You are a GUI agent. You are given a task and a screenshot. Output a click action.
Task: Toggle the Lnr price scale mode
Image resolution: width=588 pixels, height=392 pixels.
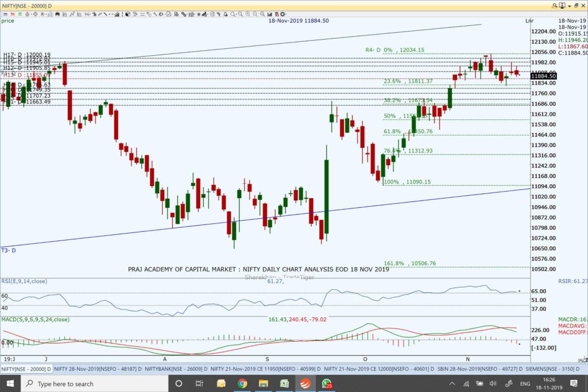[x=529, y=21]
